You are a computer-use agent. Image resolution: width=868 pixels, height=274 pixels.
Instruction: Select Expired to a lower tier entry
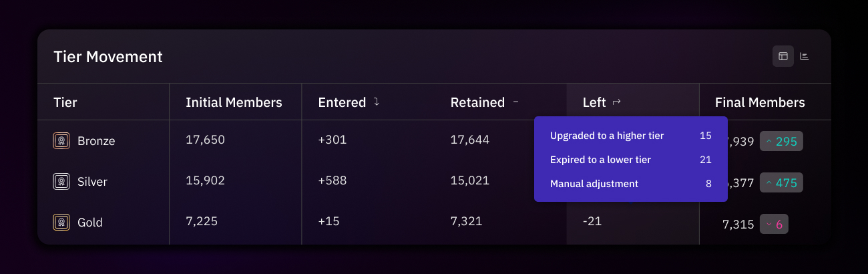[630, 160]
